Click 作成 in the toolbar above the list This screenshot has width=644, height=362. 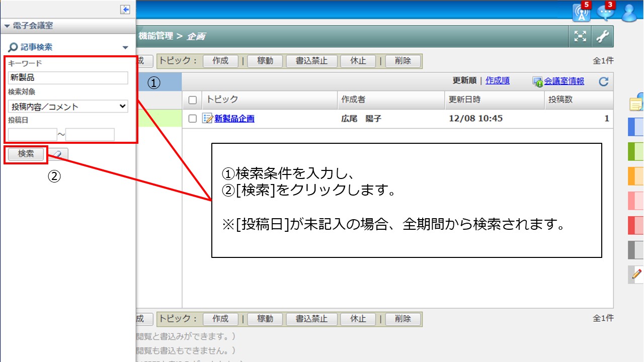pos(220,61)
